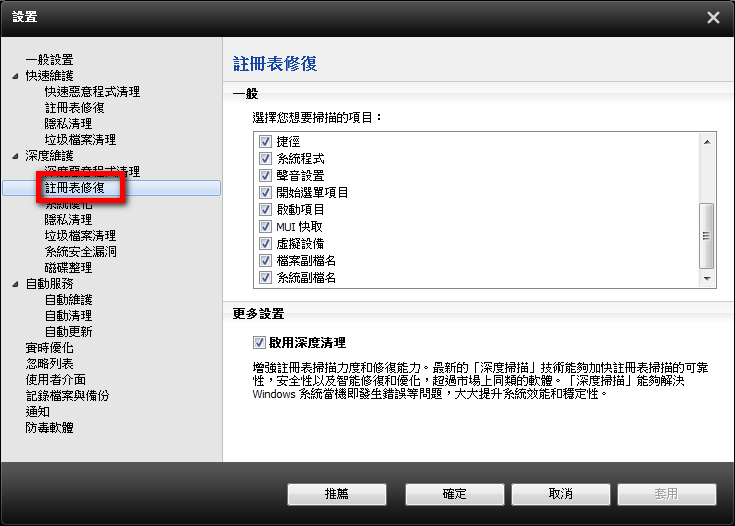Select 磁碟整理 settings page
This screenshot has width=735, height=526.
[x=68, y=268]
